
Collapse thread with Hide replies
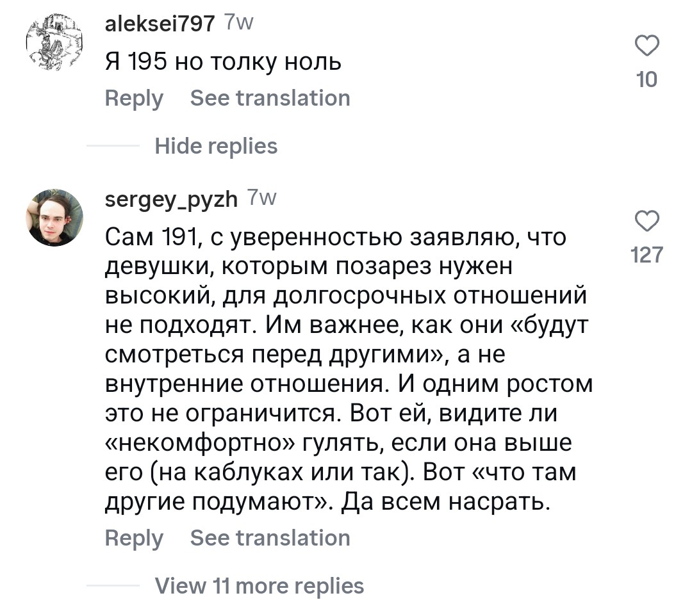(x=216, y=147)
